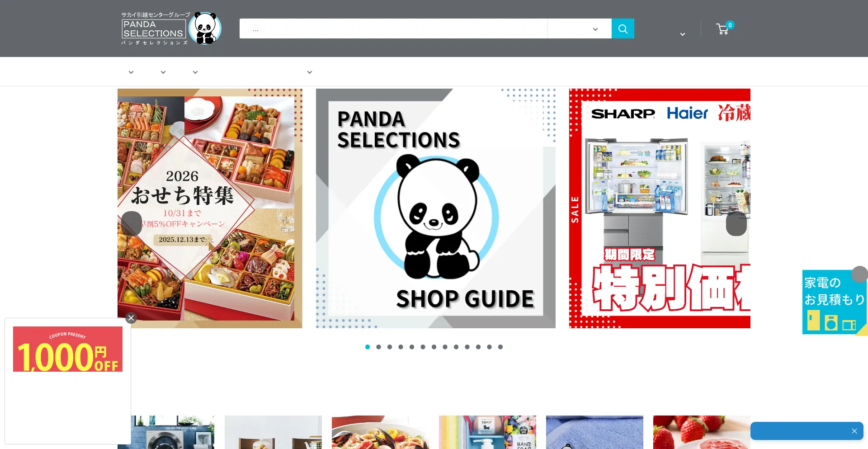Screen dimensions: 868x449
Task: Show previous carousel slide
Action: point(132,223)
